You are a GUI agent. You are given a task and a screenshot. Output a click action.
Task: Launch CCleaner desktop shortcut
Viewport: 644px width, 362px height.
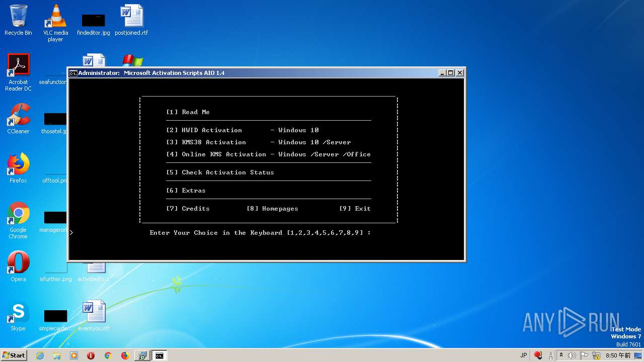[18, 119]
